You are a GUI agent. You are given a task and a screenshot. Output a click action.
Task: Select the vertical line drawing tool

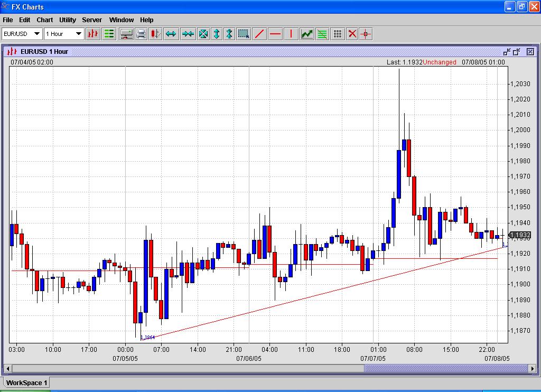tap(290, 34)
